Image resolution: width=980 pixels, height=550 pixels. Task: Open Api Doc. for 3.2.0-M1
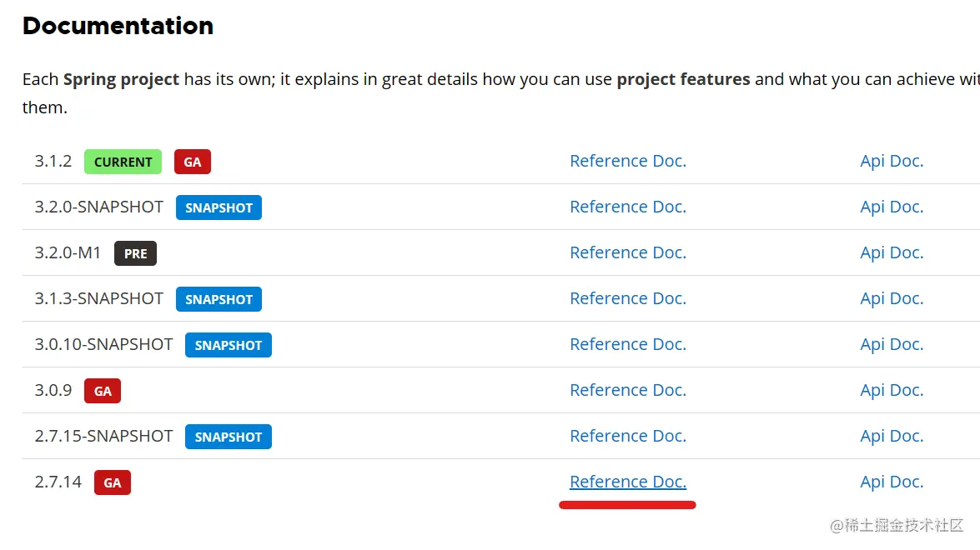click(892, 252)
